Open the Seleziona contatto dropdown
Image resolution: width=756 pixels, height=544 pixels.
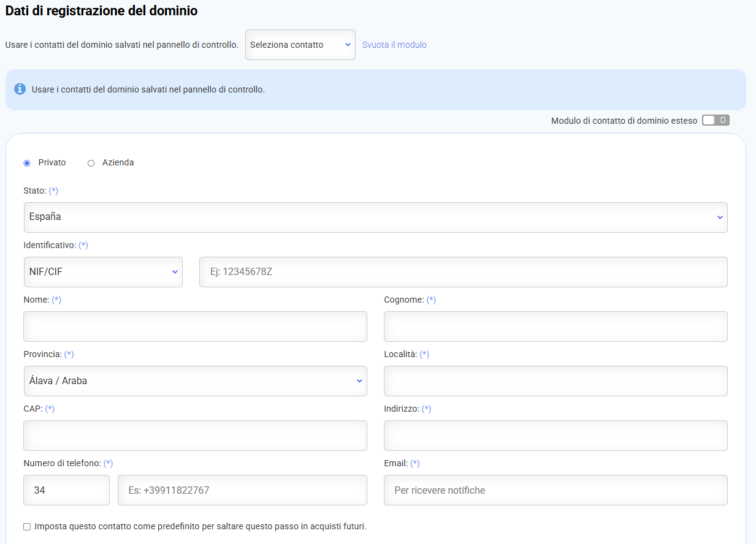point(300,45)
